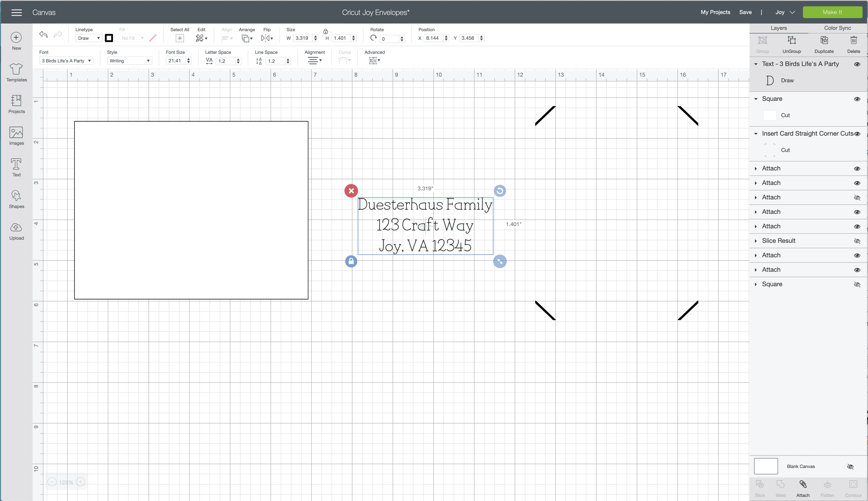This screenshot has height=501, width=868.
Task: Open the hamburger main menu
Action: (x=17, y=12)
